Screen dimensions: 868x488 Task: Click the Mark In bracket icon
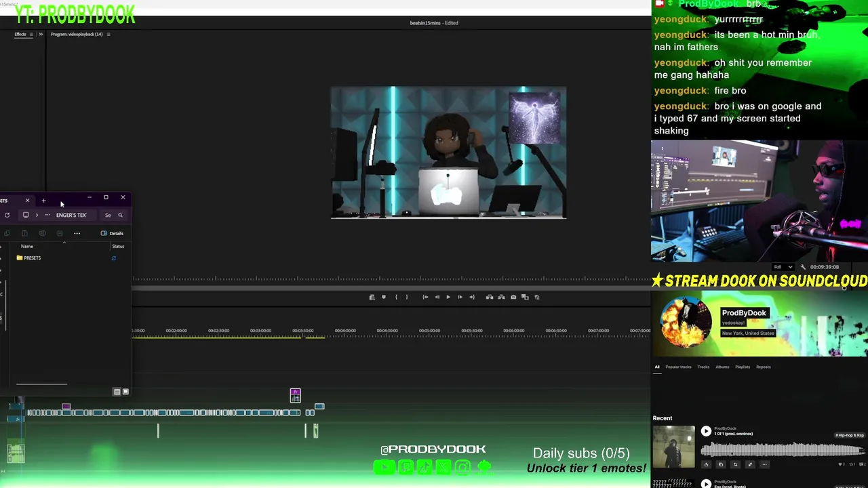(x=396, y=297)
